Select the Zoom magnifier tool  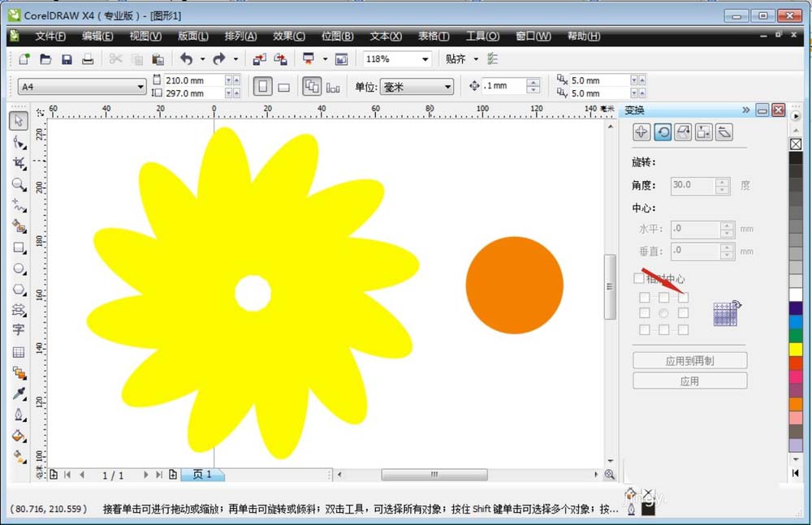pyautogui.click(x=19, y=184)
